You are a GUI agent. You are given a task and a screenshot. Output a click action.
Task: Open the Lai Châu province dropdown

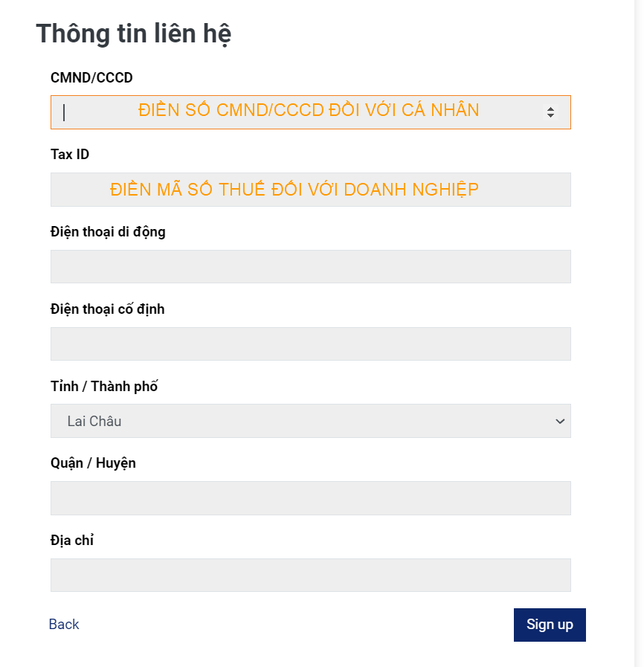(310, 421)
